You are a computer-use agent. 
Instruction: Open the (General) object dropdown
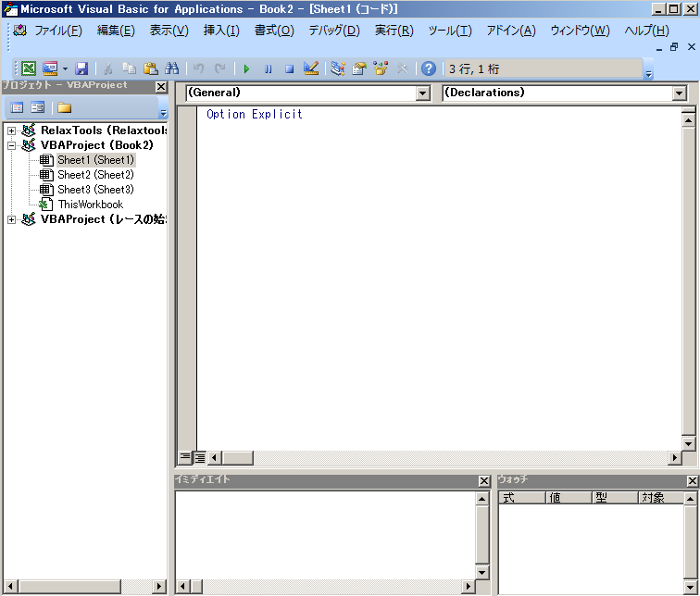tap(423, 93)
